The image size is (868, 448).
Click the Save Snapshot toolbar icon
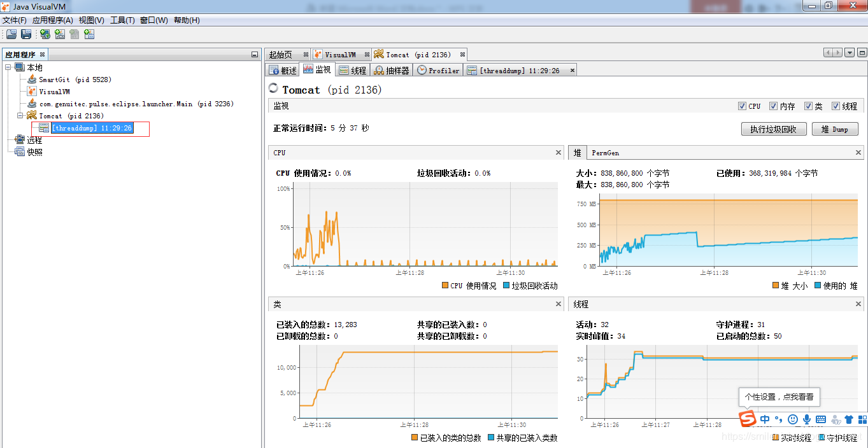(x=26, y=34)
